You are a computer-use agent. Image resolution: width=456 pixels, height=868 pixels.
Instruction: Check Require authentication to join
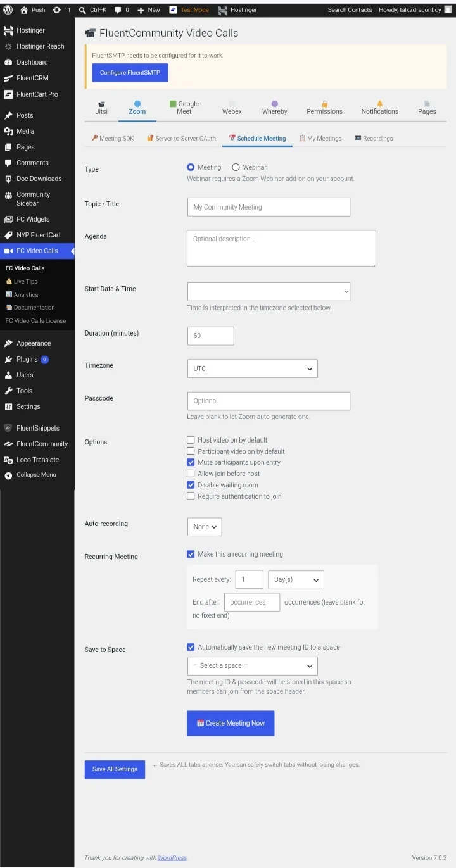point(191,496)
